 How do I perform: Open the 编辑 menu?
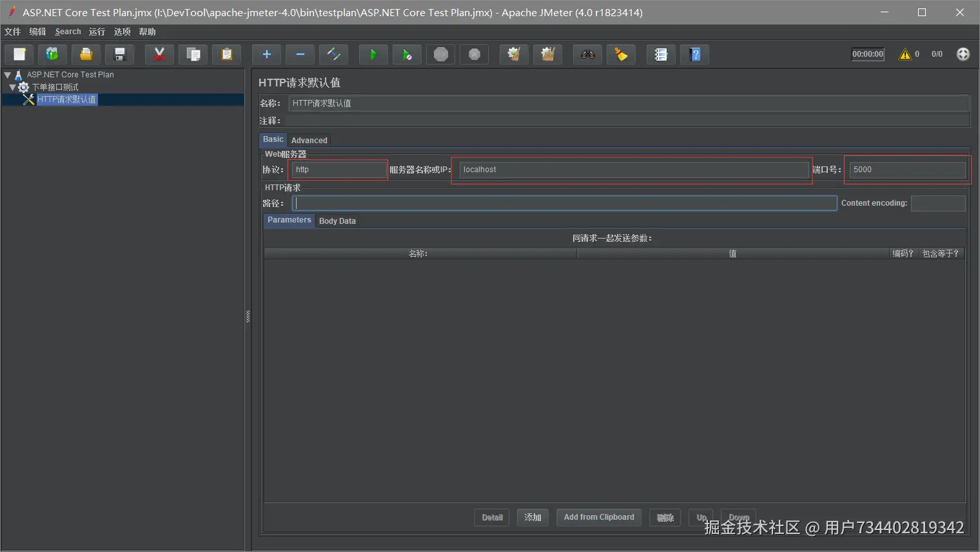pos(37,32)
